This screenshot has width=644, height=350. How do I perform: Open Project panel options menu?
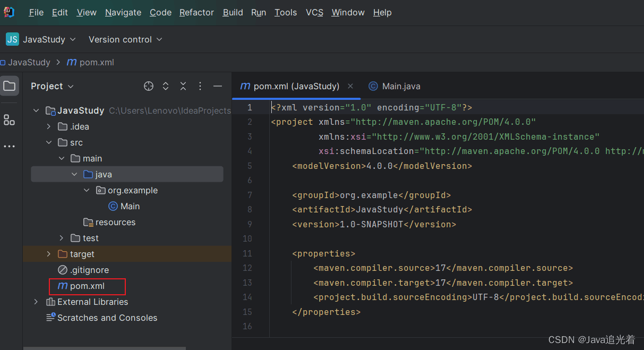point(200,86)
